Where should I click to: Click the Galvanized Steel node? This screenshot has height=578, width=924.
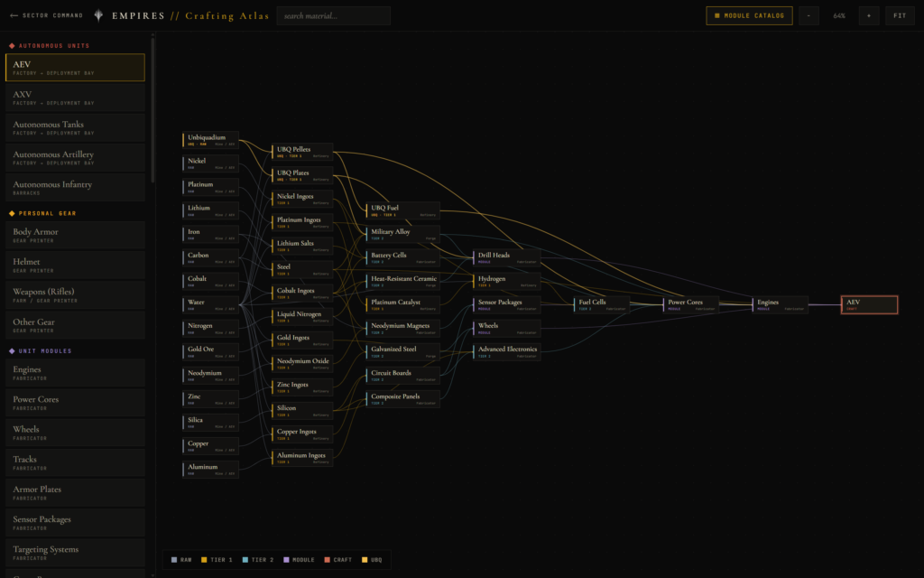[402, 351]
